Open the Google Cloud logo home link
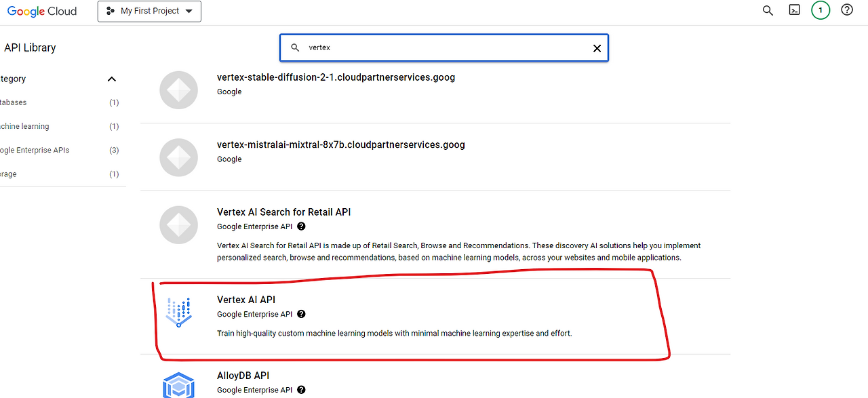 [42, 11]
